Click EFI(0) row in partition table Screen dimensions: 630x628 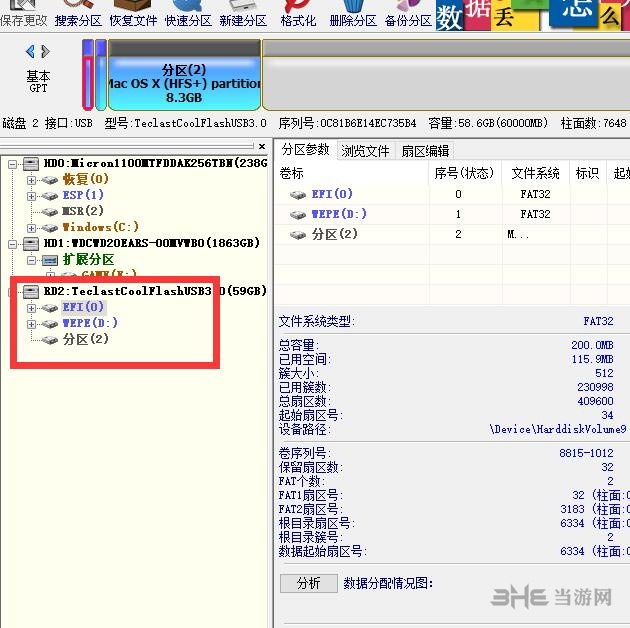452,194
